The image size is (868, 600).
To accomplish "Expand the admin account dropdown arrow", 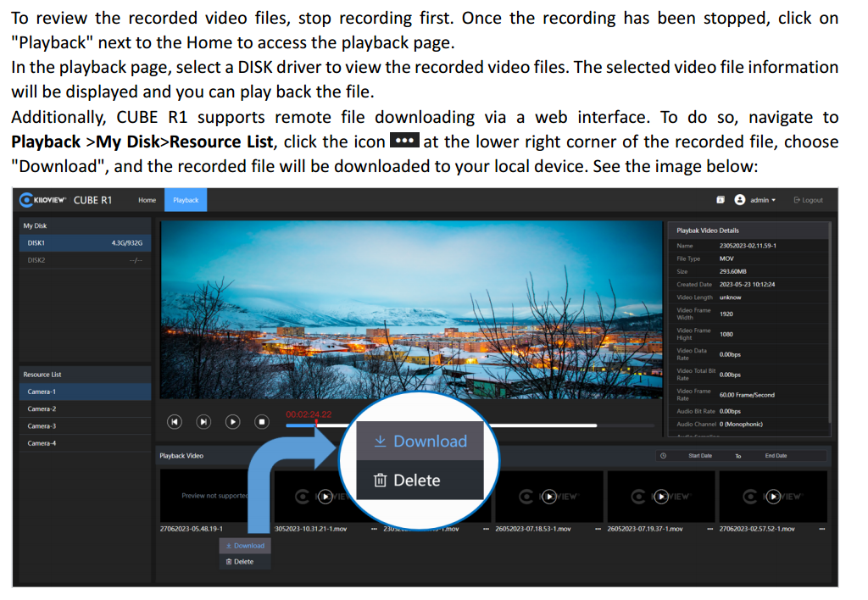I will pyautogui.click(x=773, y=200).
